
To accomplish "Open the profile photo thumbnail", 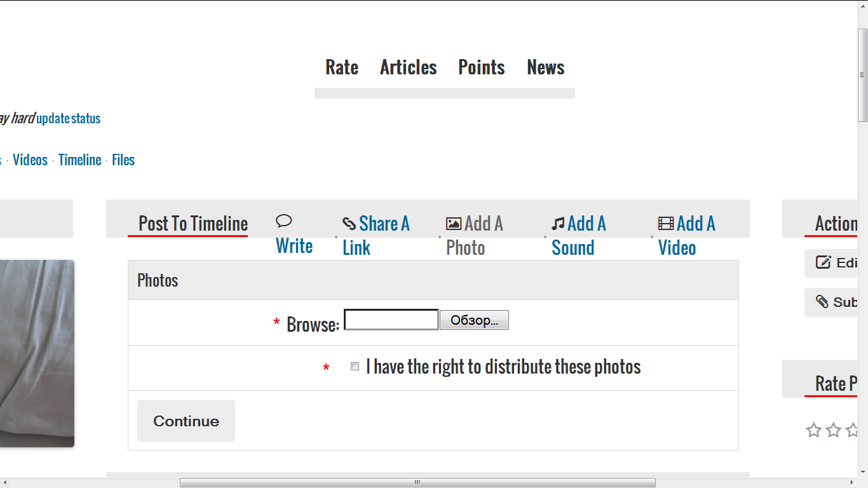I will pos(37,353).
